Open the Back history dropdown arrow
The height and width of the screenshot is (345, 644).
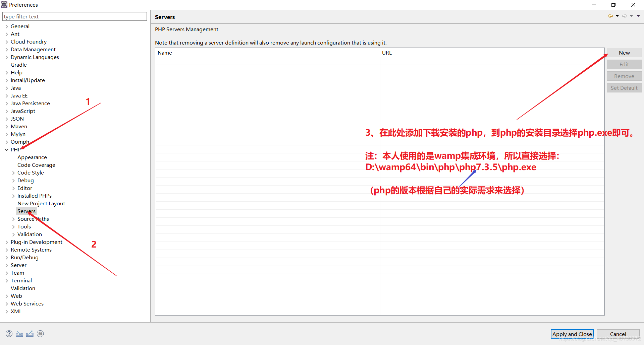[x=617, y=16]
